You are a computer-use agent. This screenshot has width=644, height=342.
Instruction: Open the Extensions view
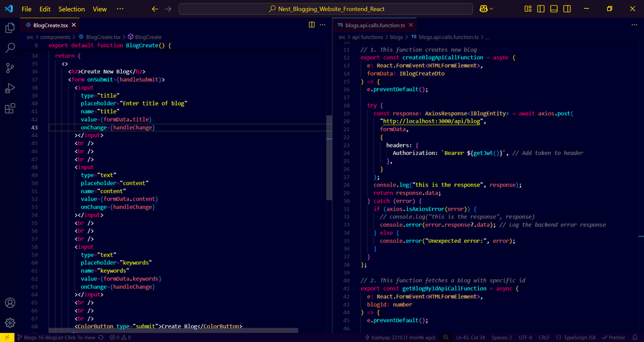pos(10,109)
